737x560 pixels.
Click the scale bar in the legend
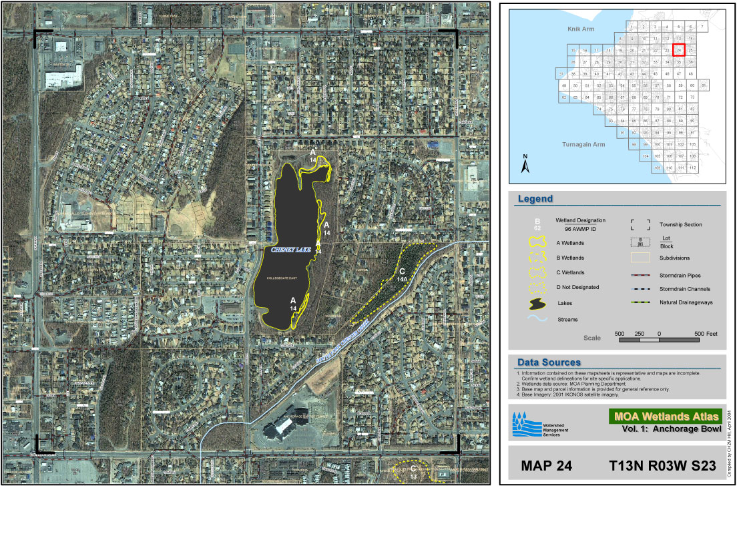point(659,340)
